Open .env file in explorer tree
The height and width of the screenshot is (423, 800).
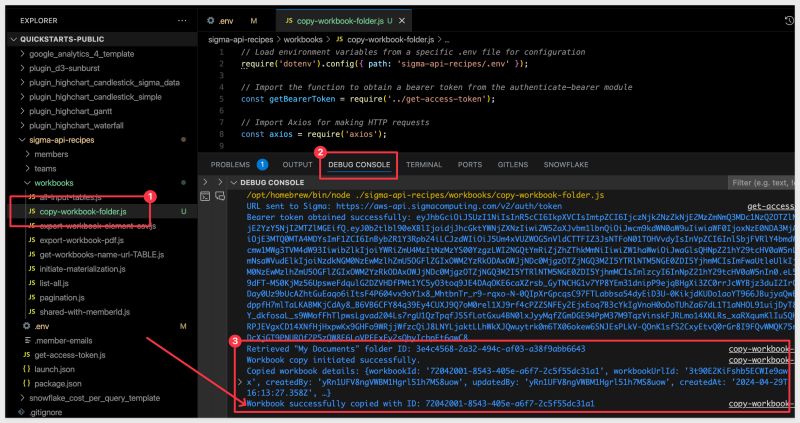(x=41, y=326)
